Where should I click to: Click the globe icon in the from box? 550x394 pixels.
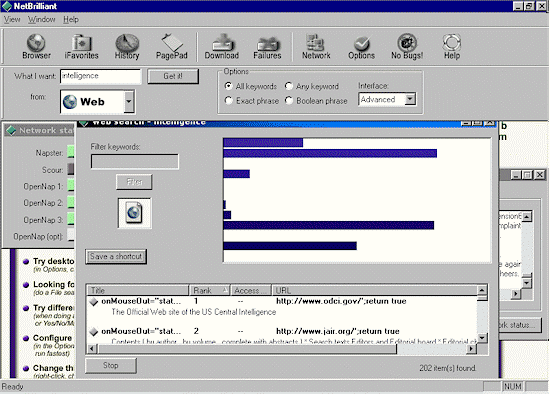click(70, 102)
